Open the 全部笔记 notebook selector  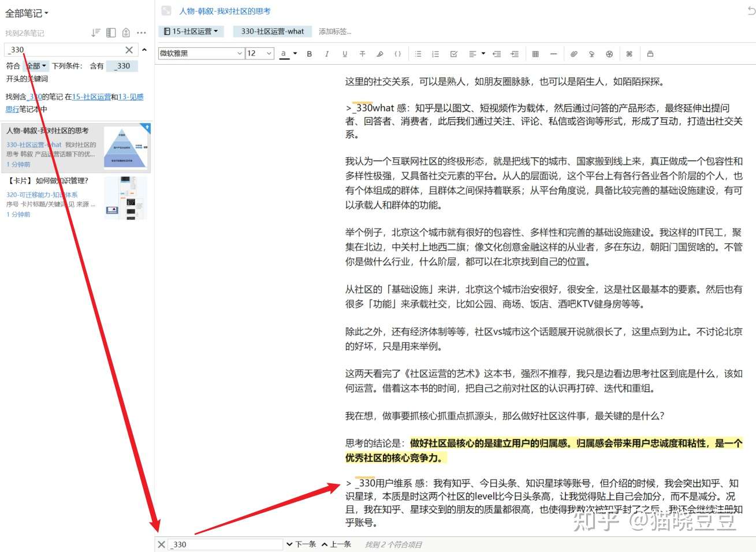pyautogui.click(x=25, y=13)
